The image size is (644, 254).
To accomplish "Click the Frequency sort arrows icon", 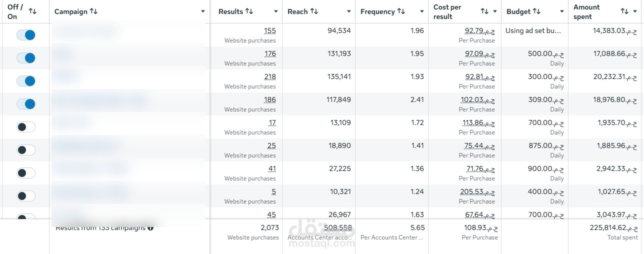I will click(x=401, y=11).
